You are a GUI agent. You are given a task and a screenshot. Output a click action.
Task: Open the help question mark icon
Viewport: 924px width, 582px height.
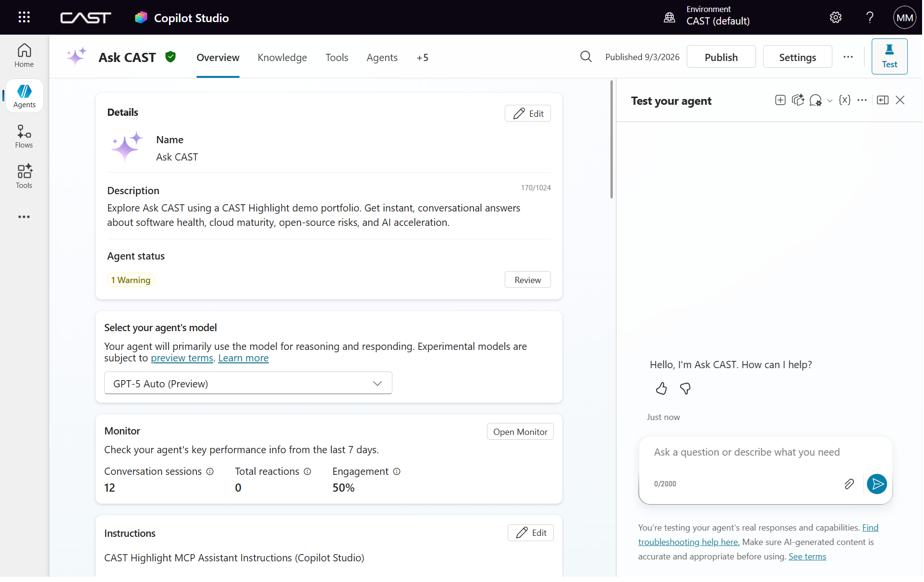pyautogui.click(x=870, y=17)
